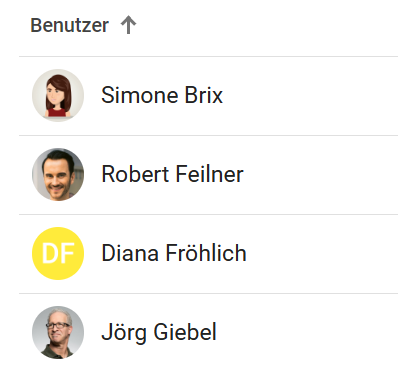Screen dimensions: 398x377
Task: Select the name Robert Feilner
Action: [x=172, y=174]
